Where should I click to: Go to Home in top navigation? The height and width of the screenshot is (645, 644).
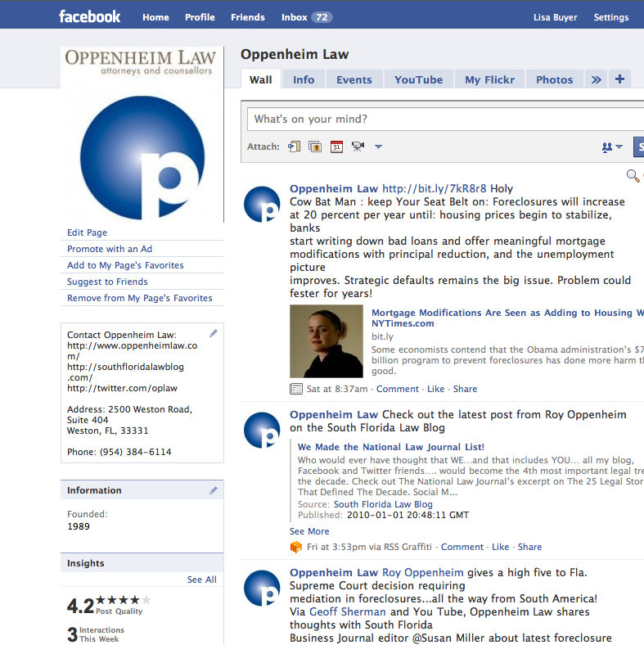(155, 17)
